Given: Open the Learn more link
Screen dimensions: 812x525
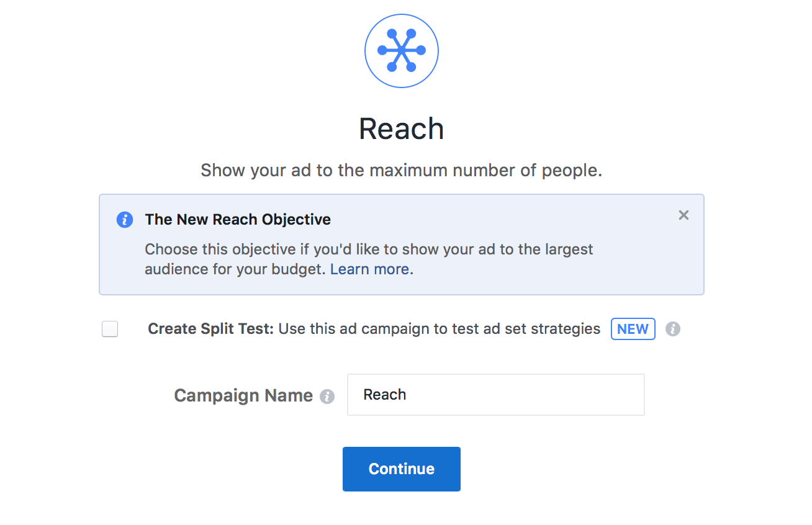Looking at the screenshot, I should point(369,269).
